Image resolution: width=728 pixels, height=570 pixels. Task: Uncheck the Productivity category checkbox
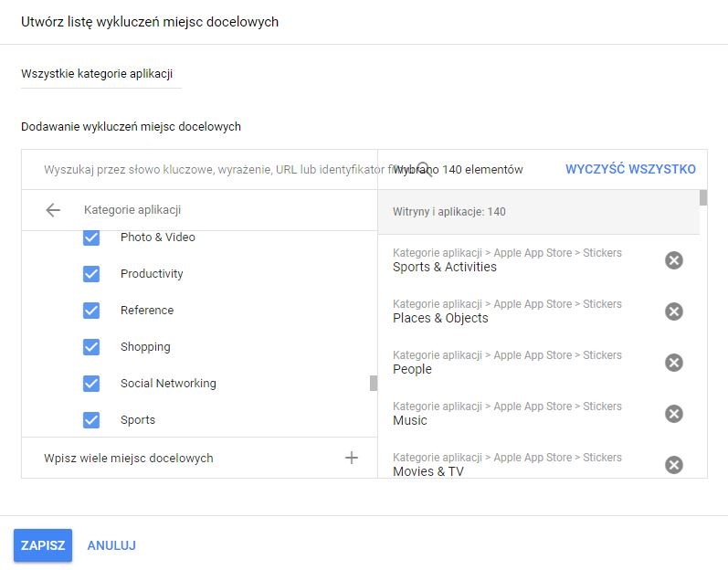[91, 274]
